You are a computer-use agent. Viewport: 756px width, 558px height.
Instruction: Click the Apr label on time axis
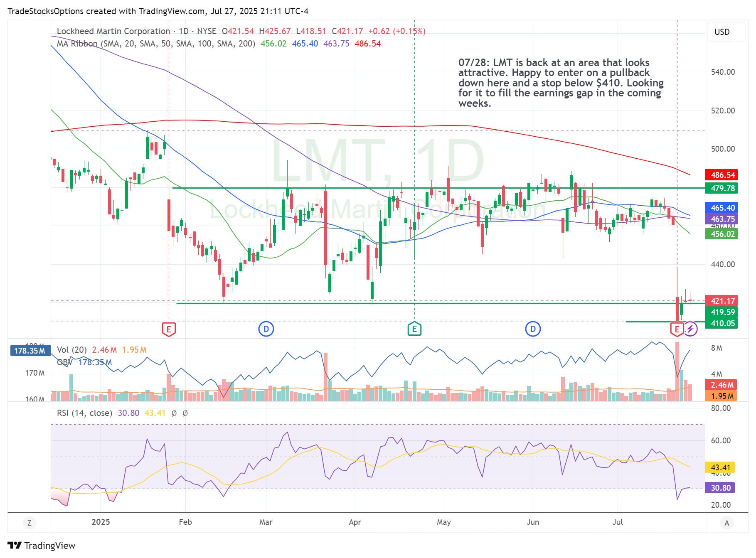click(x=355, y=522)
